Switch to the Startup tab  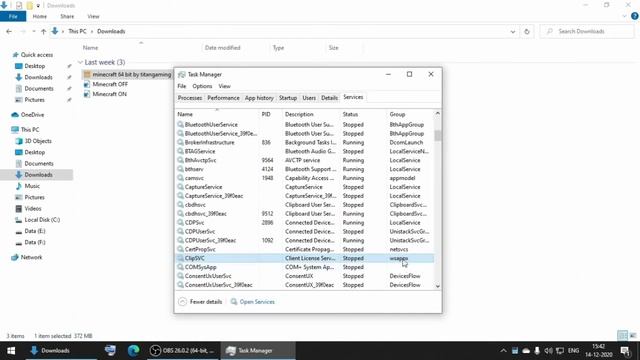(288, 98)
